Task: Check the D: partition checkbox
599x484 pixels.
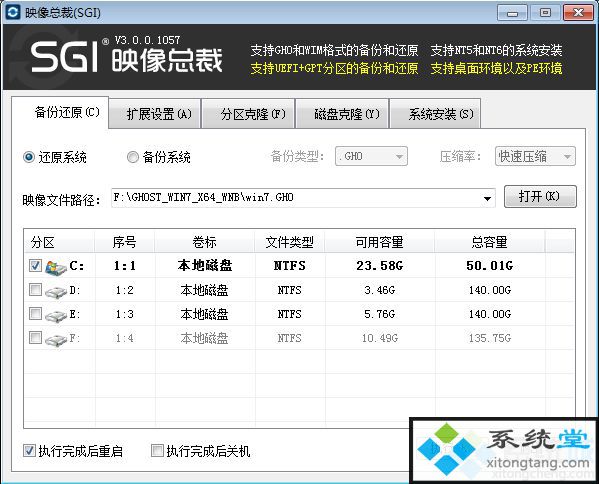Action: pyautogui.click(x=36, y=290)
